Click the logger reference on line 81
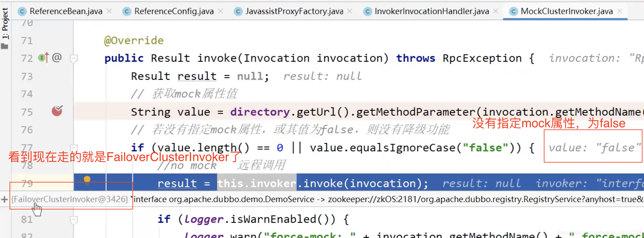 (x=204, y=219)
